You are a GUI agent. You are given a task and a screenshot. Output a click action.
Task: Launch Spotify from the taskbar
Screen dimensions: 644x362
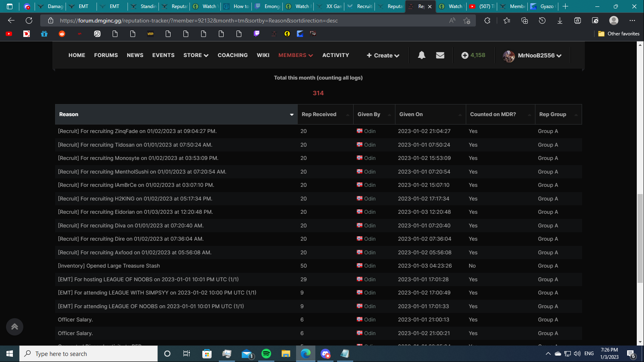click(x=266, y=354)
